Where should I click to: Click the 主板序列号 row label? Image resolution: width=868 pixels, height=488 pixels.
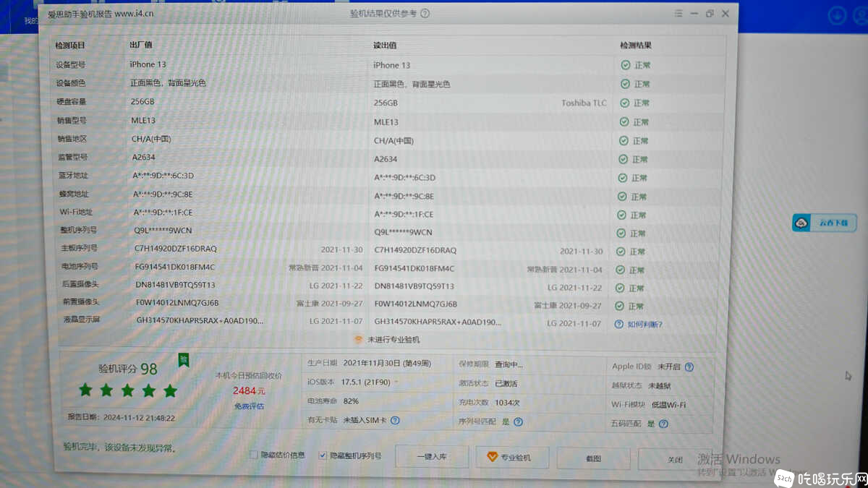78,248
